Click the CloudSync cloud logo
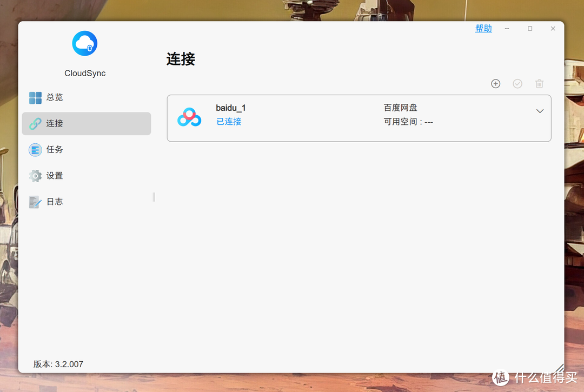 pos(85,43)
